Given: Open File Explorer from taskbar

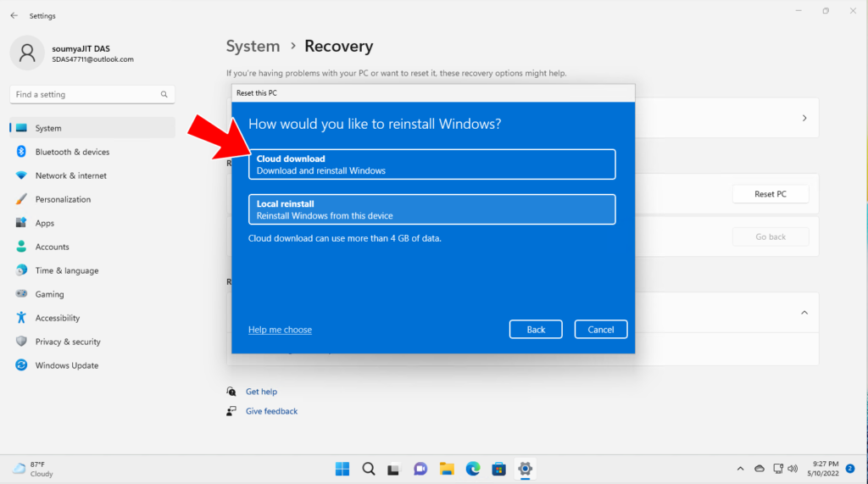Looking at the screenshot, I should 446,469.
